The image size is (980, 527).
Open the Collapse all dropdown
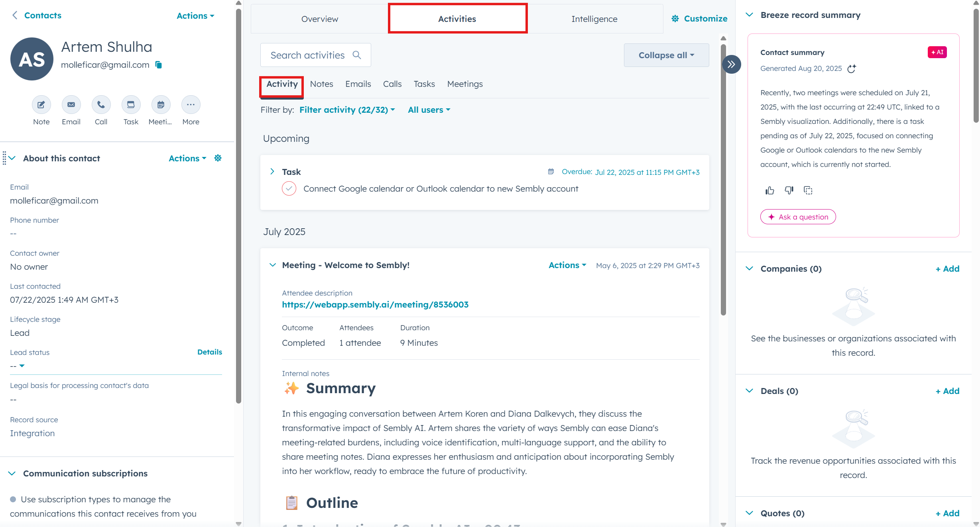tap(666, 55)
